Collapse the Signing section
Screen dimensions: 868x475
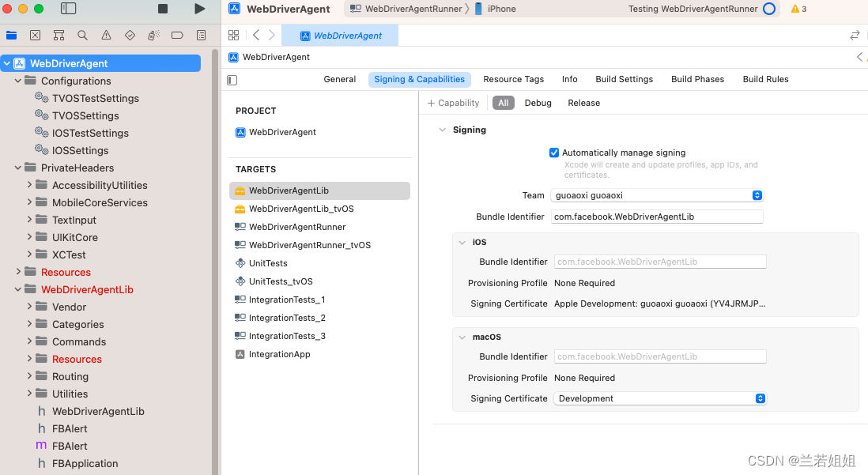pos(443,130)
